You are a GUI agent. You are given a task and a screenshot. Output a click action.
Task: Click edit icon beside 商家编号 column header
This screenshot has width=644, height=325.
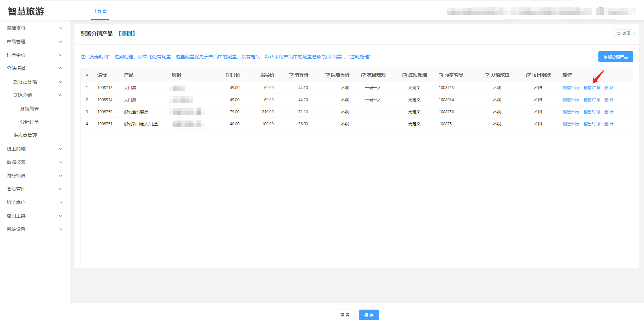(441, 75)
